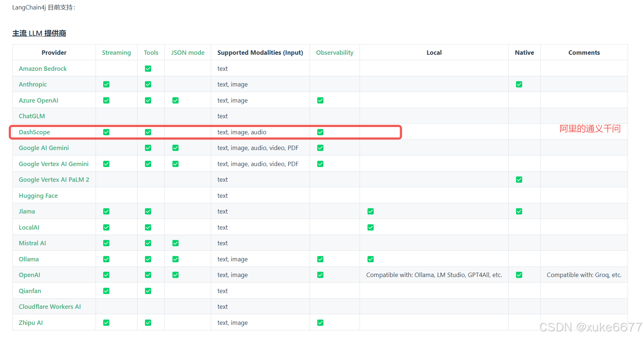Screen dimensions: 644x338
Task: Open the Hugging Face provider link
Action: click(x=38, y=195)
